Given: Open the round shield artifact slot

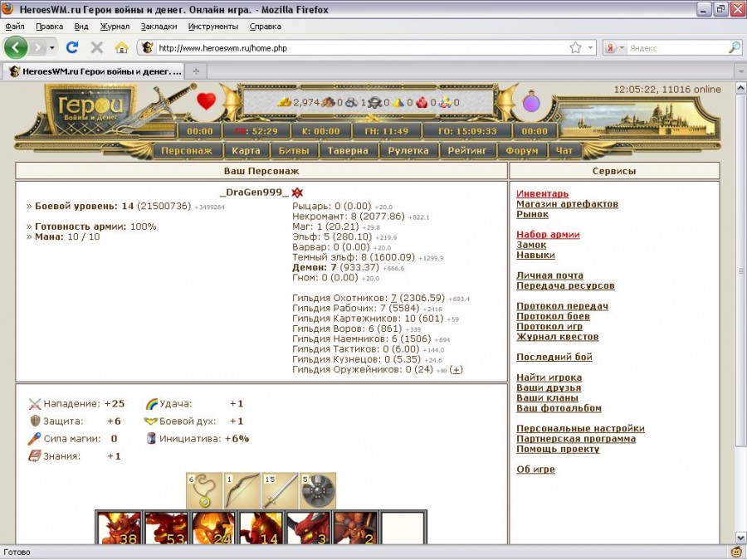Looking at the screenshot, I should pyautogui.click(x=318, y=490).
